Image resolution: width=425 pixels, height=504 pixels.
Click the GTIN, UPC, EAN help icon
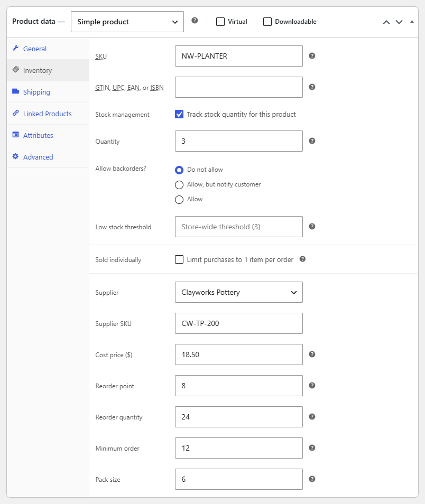[x=312, y=87]
